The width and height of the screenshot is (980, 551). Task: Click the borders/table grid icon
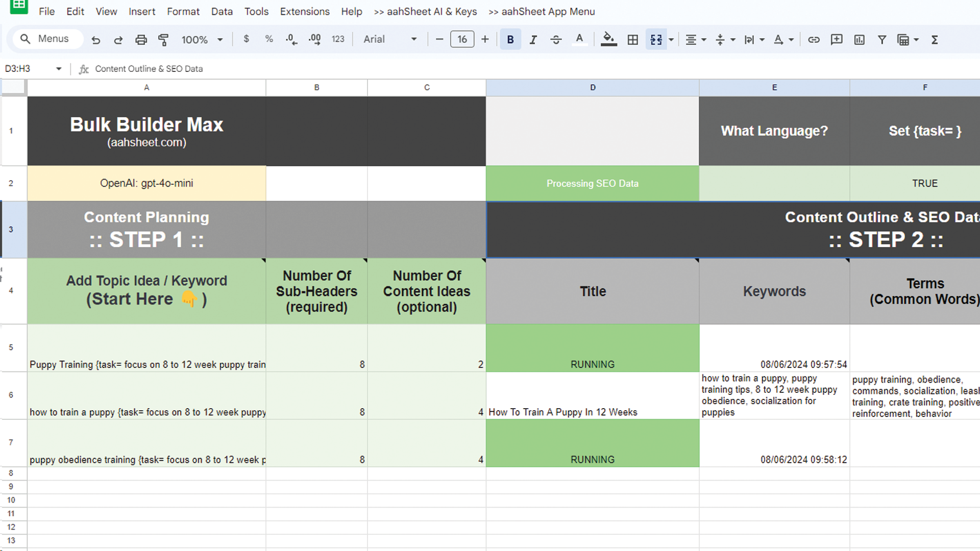pos(633,39)
